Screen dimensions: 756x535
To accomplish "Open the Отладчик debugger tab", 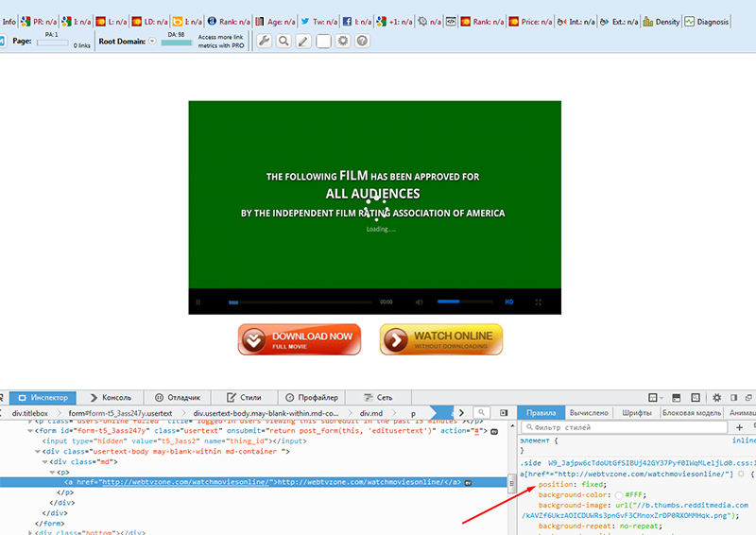I will [x=178, y=398].
